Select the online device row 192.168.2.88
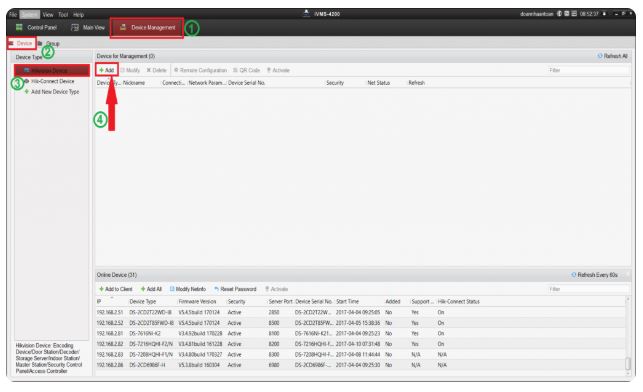 360,365
